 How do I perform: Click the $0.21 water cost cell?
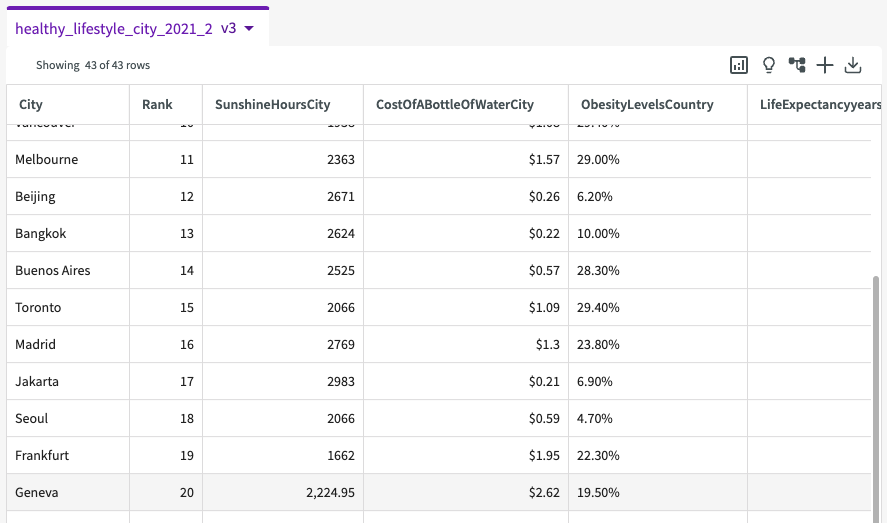[466, 382]
